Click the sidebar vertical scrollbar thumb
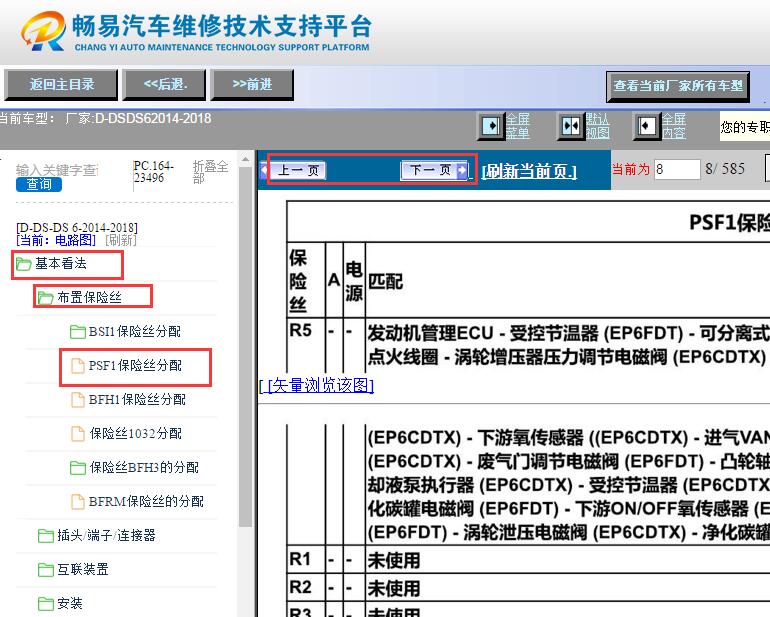The height and width of the screenshot is (617, 770). click(245, 347)
